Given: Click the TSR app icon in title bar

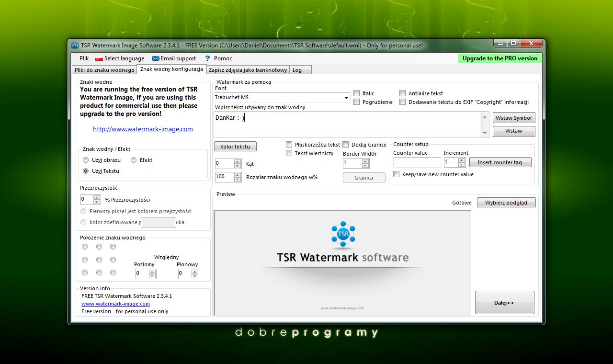Looking at the screenshot, I should (75, 45).
